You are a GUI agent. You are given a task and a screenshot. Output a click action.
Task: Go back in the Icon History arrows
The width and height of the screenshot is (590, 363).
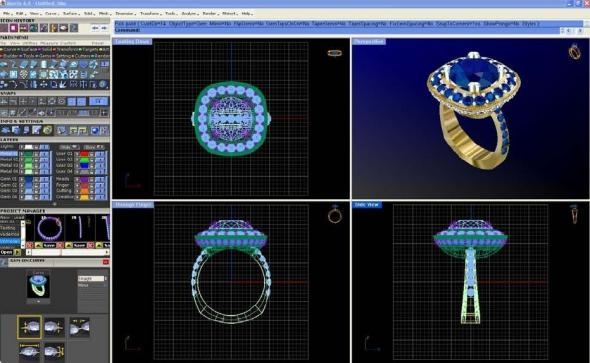[95, 28]
